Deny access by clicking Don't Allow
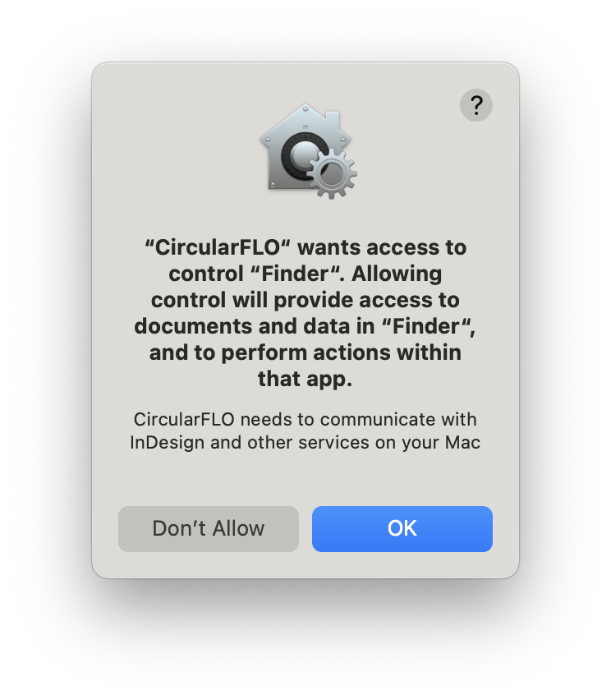 tap(209, 528)
